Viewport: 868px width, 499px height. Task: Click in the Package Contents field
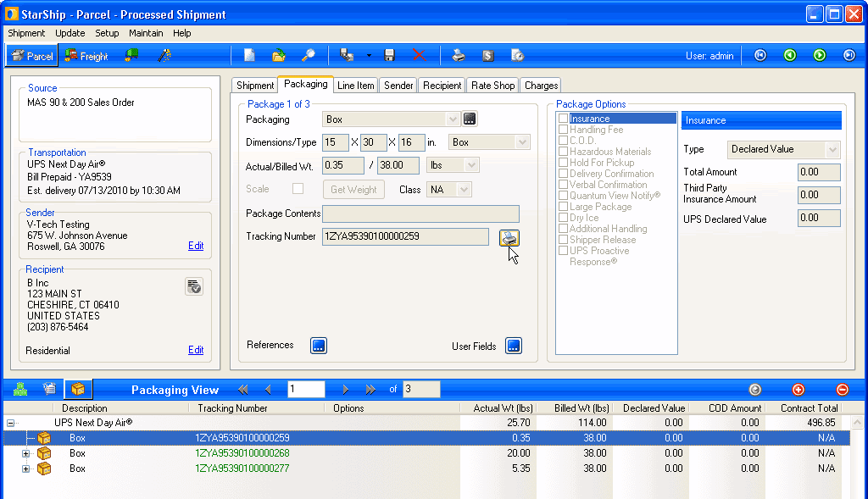click(x=420, y=213)
